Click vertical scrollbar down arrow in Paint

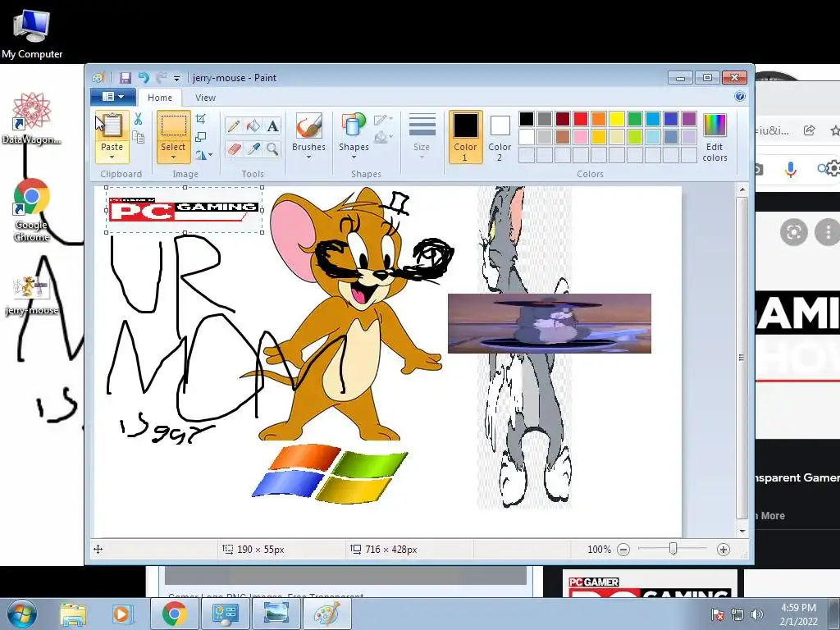[x=742, y=531]
